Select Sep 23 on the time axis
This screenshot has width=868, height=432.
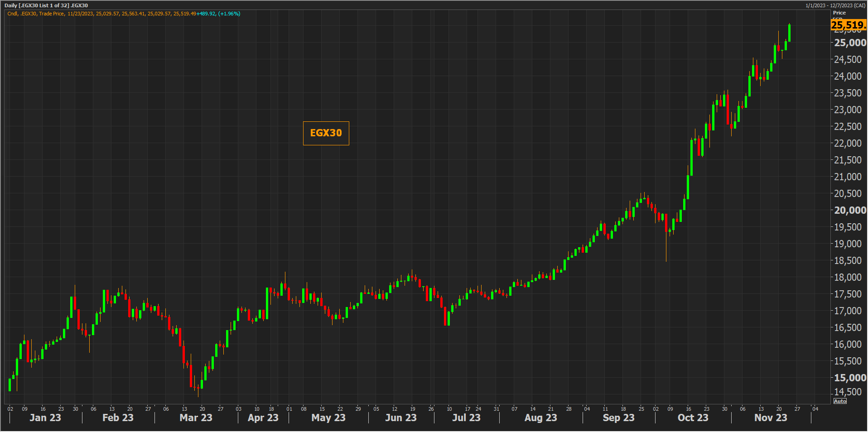point(618,418)
